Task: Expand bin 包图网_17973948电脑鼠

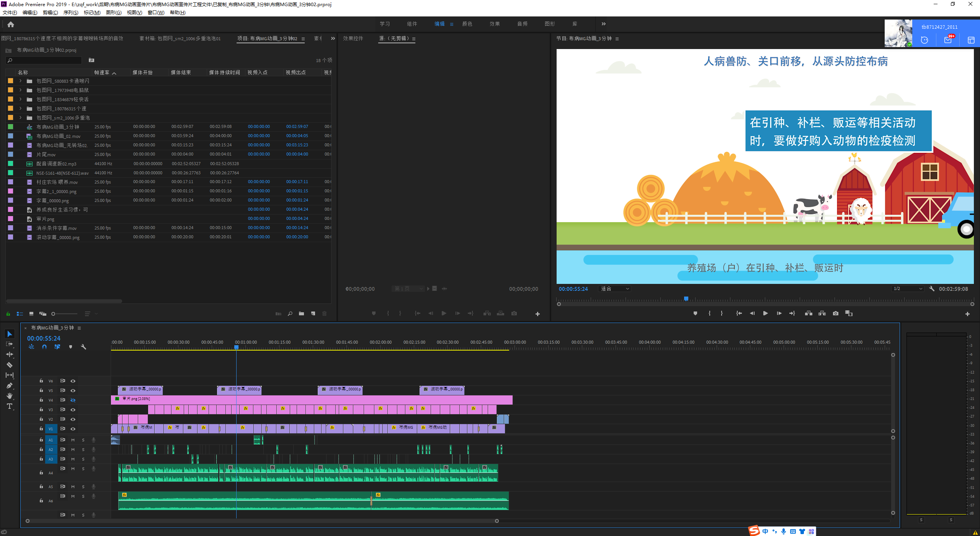Action: (x=21, y=90)
